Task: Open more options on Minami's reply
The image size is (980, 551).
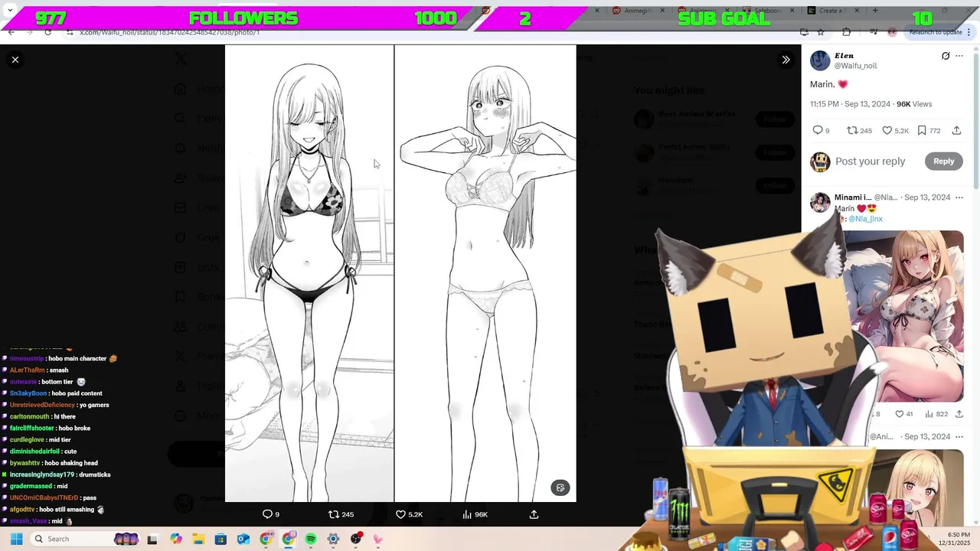Action: coord(959,197)
